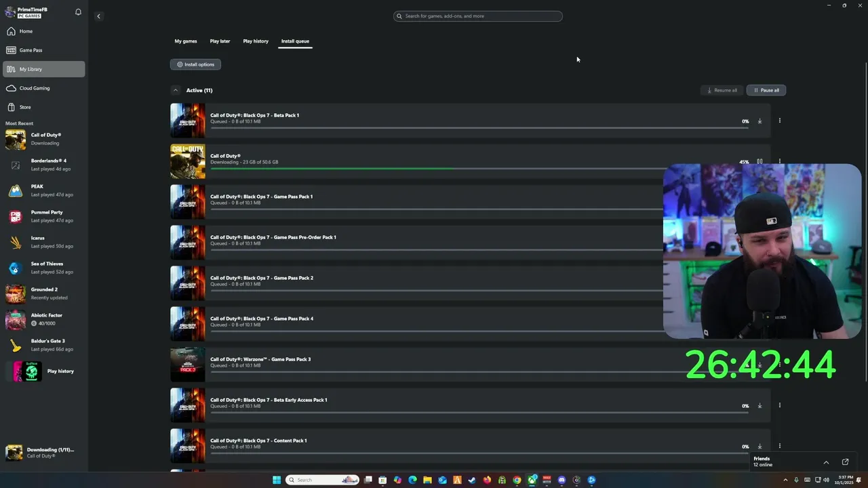Open more options for Content Pack 1
The width and height of the screenshot is (868, 488).
779,446
